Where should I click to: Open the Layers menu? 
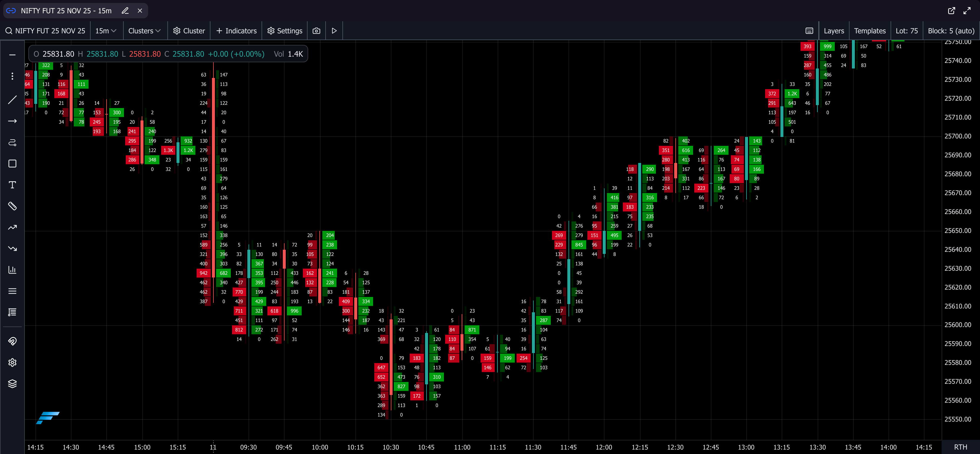(834, 31)
